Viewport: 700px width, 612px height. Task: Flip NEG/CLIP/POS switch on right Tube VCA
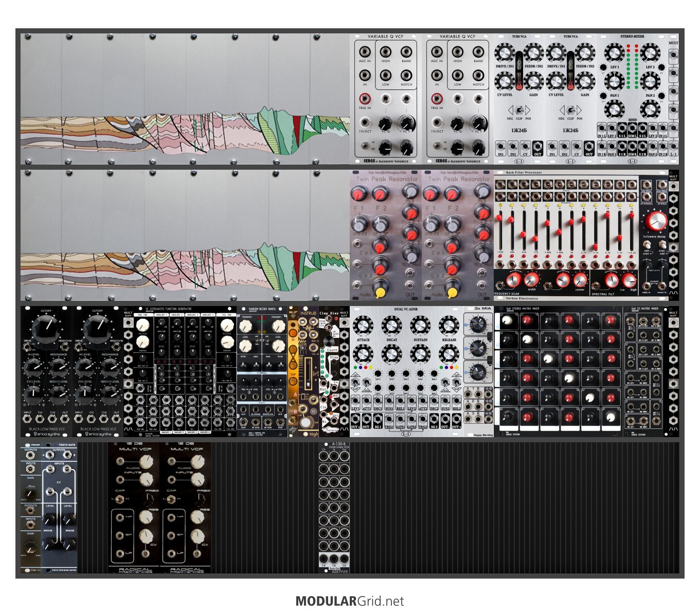click(x=570, y=110)
